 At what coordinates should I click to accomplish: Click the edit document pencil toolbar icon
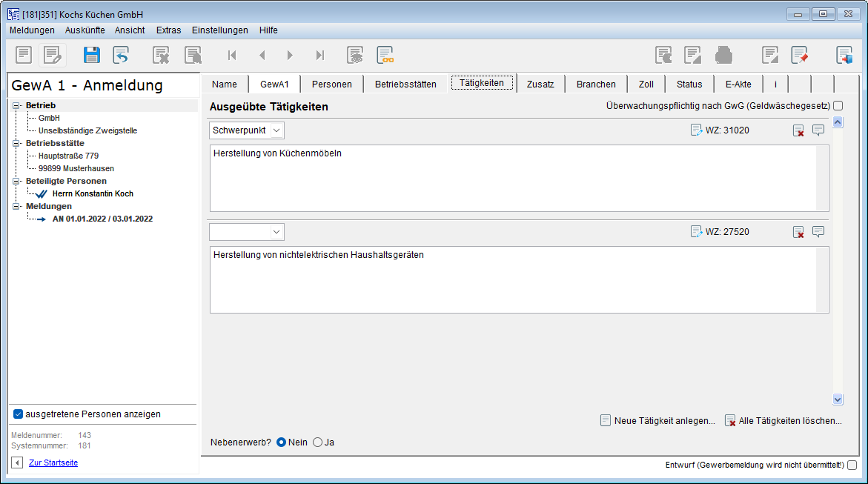coord(52,55)
